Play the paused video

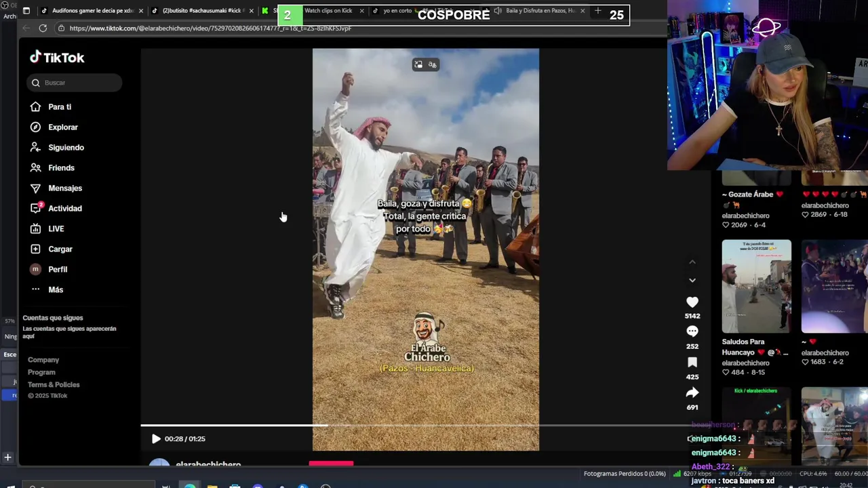click(156, 439)
